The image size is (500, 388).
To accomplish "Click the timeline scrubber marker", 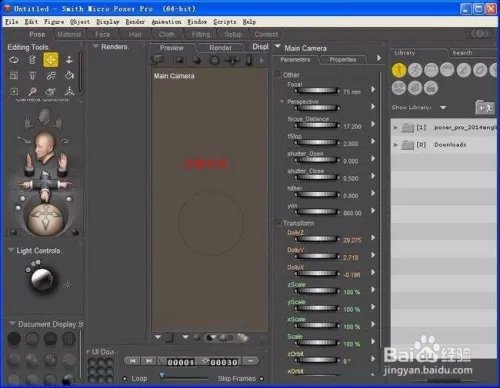I will coord(162,376).
